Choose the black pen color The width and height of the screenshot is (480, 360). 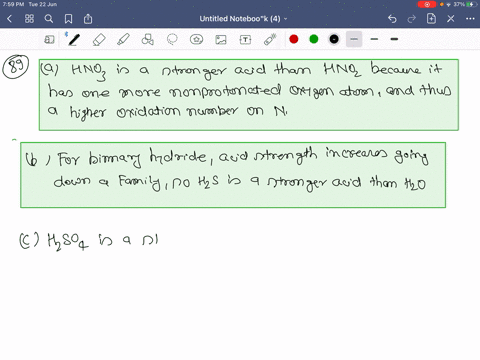point(334,39)
